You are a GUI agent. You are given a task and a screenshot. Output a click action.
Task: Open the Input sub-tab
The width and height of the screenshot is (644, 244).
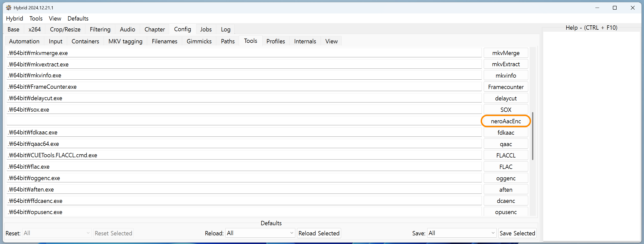pyautogui.click(x=55, y=41)
